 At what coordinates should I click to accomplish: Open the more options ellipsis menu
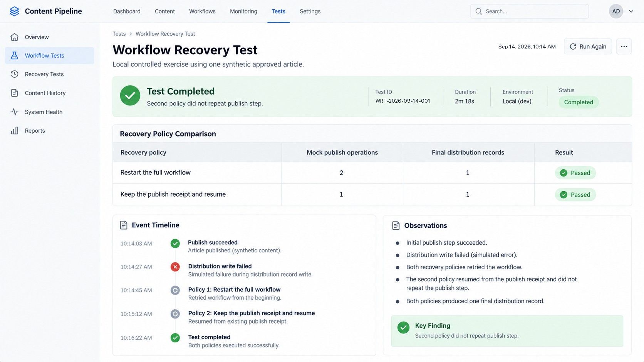(x=624, y=47)
